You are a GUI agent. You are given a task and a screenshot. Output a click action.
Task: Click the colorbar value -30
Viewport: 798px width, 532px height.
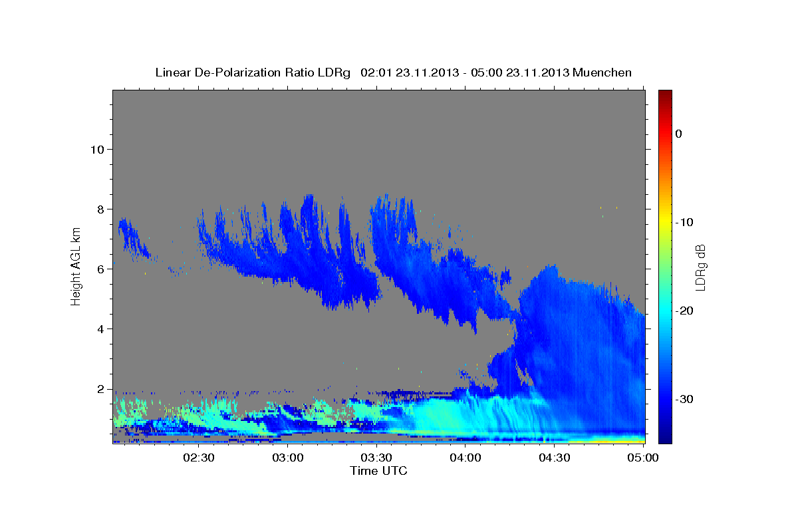click(x=685, y=399)
